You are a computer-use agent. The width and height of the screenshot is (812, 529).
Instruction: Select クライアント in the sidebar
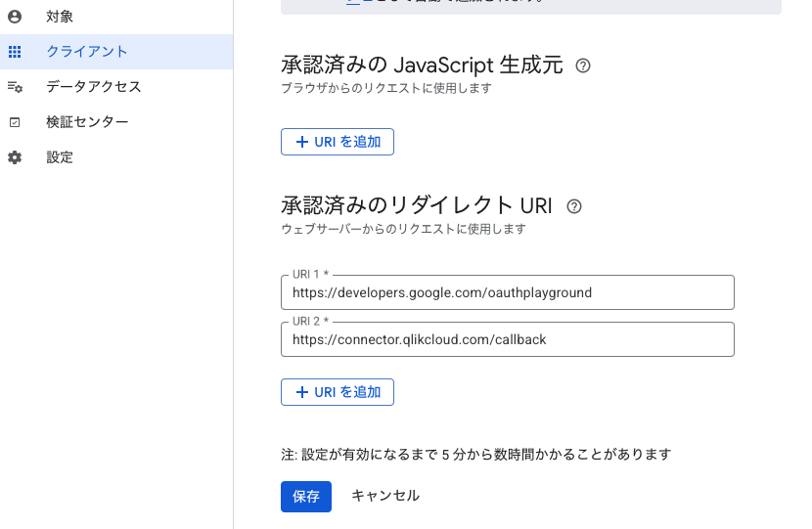(87, 52)
